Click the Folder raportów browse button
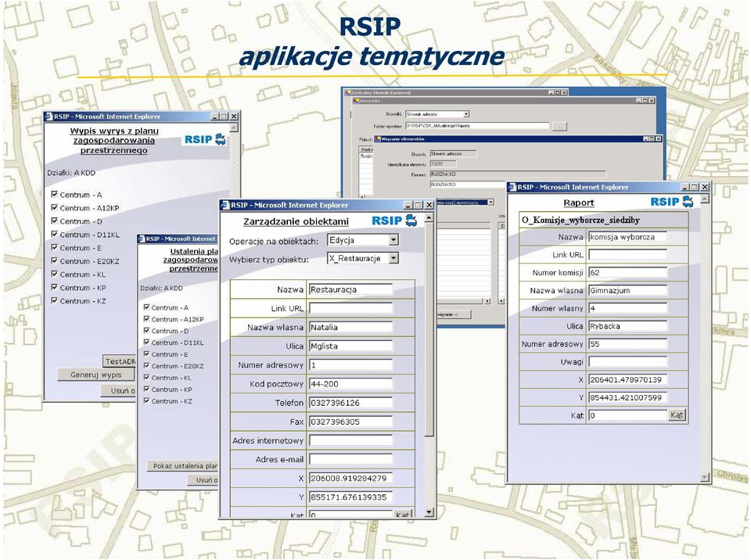Viewport: 751px width, 560px height. click(559, 127)
